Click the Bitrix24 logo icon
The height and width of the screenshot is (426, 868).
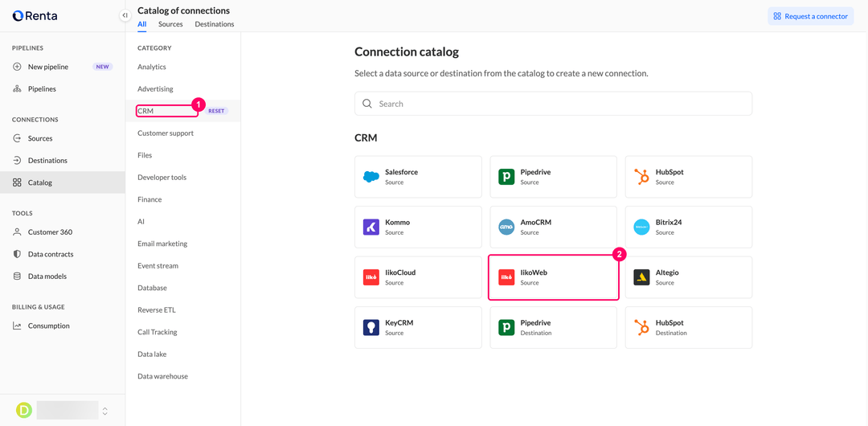point(641,227)
